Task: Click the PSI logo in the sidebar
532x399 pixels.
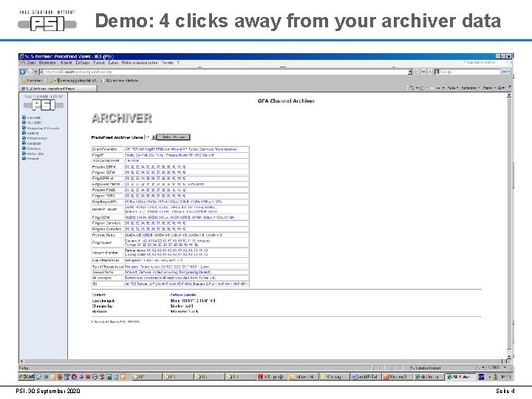Action: coord(44,103)
